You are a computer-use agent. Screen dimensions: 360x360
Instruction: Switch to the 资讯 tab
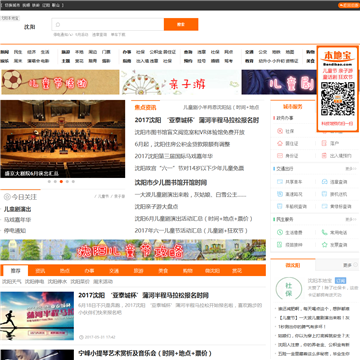(40, 271)
